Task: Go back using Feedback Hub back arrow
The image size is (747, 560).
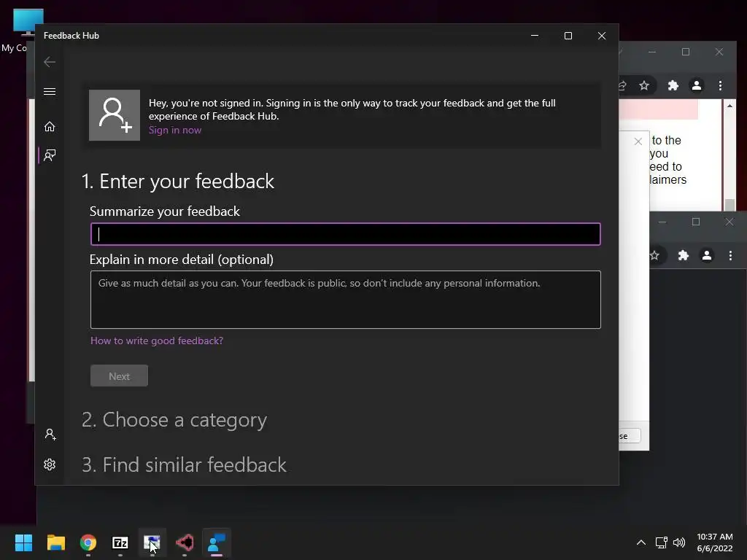Action: [x=50, y=62]
